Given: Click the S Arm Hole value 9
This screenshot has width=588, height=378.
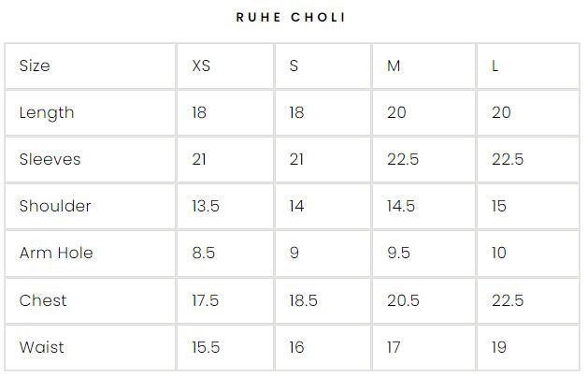Looking at the screenshot, I should click(x=294, y=253).
